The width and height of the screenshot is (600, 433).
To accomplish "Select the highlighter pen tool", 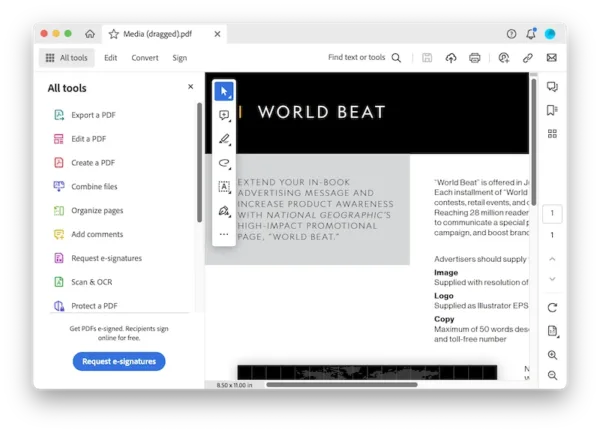I will [224, 139].
